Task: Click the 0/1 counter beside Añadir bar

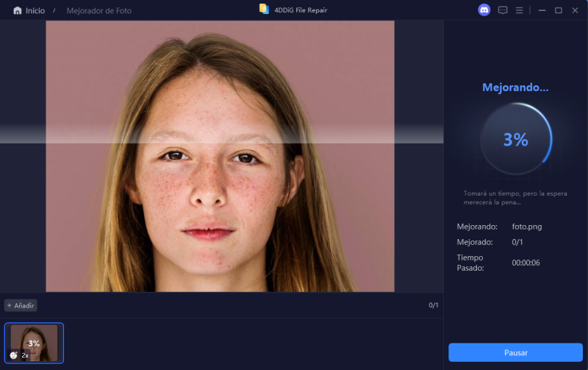Action: [x=434, y=305]
